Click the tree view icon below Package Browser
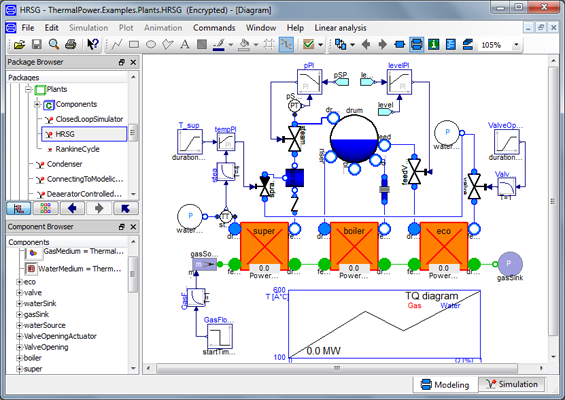The height and width of the screenshot is (400, 565). pyautogui.click(x=18, y=208)
